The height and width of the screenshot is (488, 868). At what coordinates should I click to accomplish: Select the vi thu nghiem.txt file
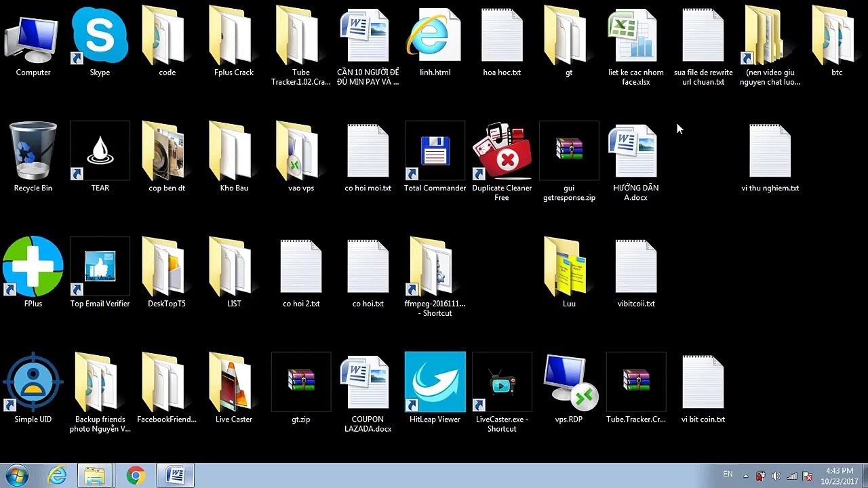pyautogui.click(x=770, y=157)
